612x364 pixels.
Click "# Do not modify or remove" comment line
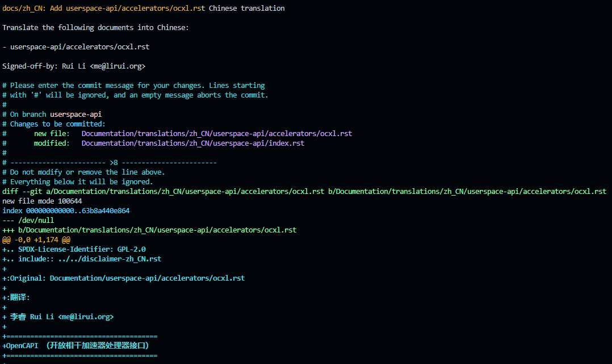(x=83, y=172)
